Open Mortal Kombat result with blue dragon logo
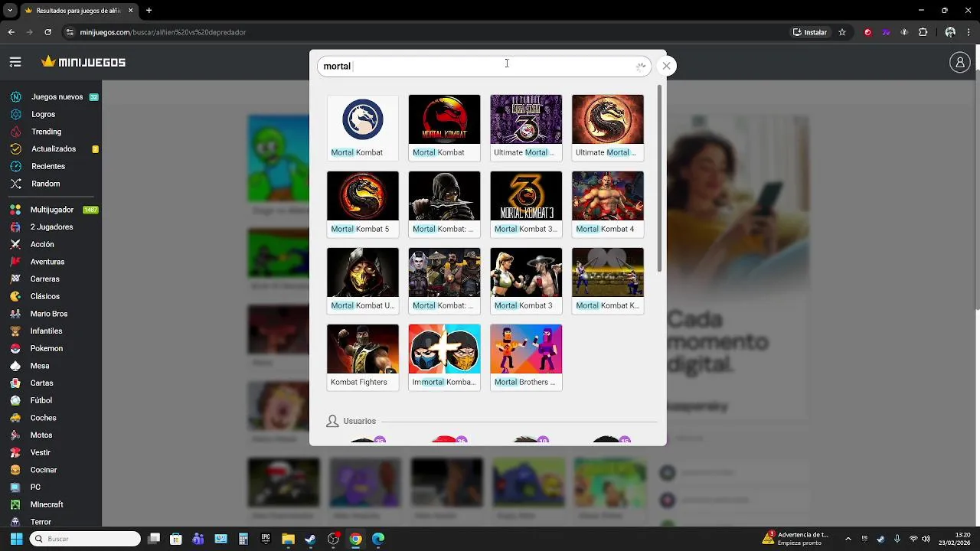 pyautogui.click(x=363, y=127)
